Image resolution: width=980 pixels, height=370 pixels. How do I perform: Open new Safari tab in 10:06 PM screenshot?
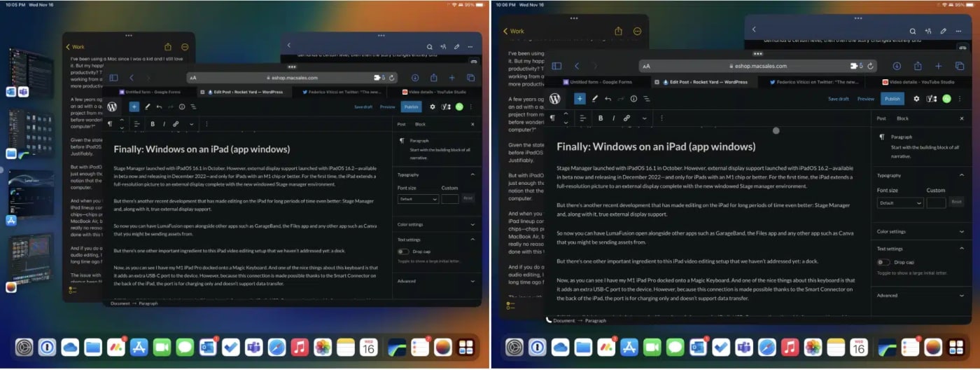tap(938, 66)
